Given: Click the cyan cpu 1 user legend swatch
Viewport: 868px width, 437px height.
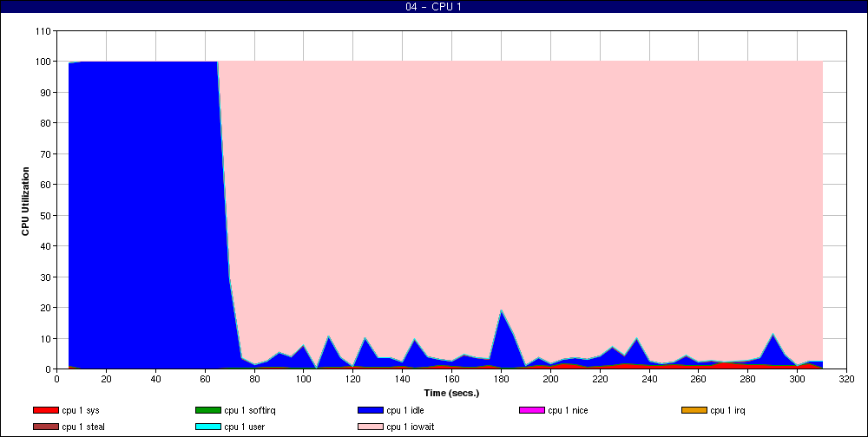Looking at the screenshot, I should [x=207, y=427].
